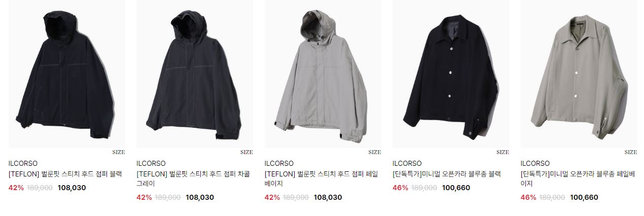Open the black open-collar blouson image
644x216 pixels.
(451, 74)
